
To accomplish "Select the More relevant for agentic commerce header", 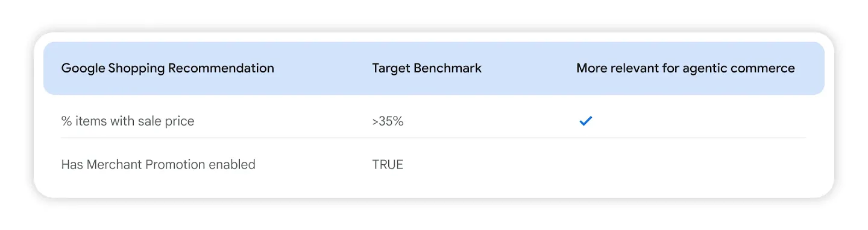I will coord(685,68).
